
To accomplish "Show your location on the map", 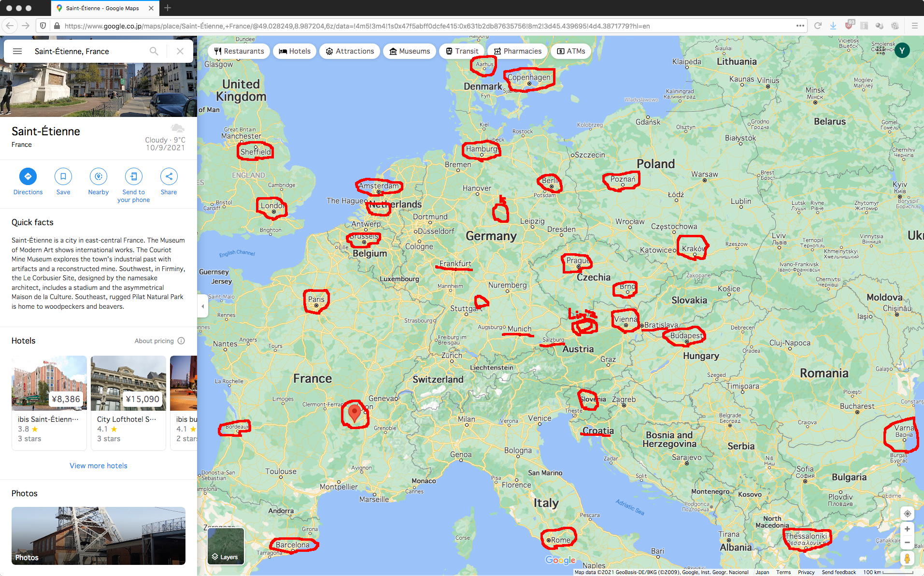I will pos(907,514).
